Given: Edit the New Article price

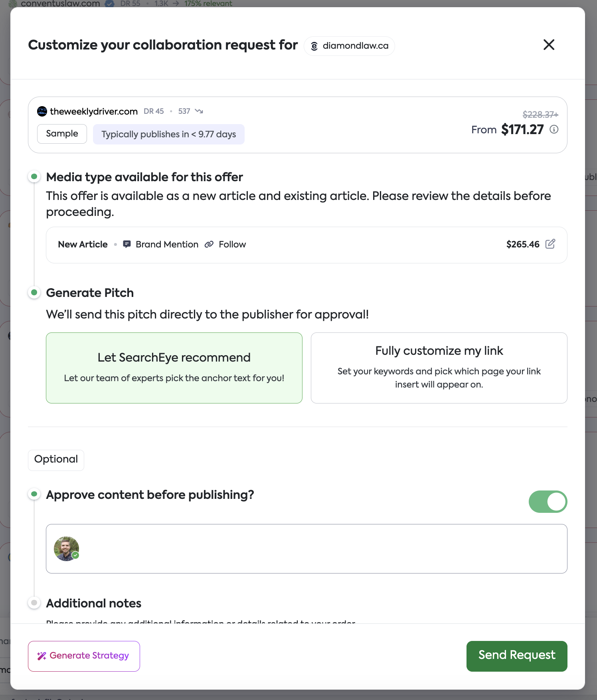Looking at the screenshot, I should click(550, 244).
